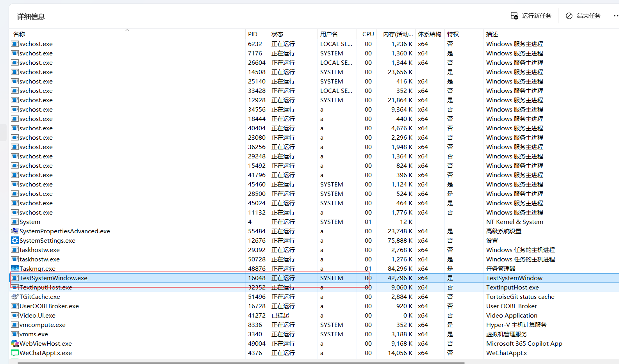Click the TGitCache.exe tortoise icon
Viewport: 619px width, 364px height.
(x=15, y=297)
